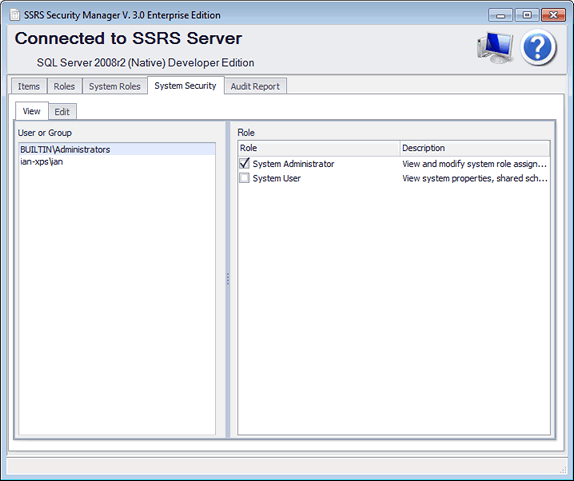Click the vertical splitter grip between panels
This screenshot has height=481, width=574.
tap(228, 279)
